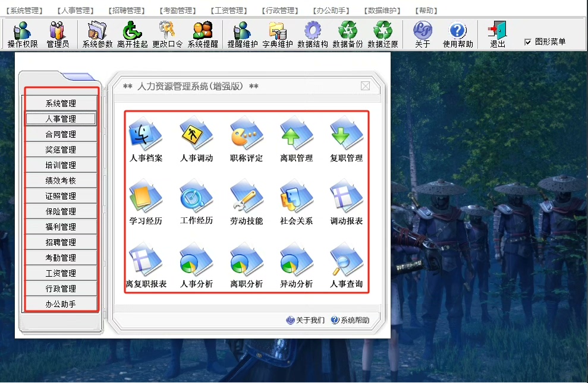The height and width of the screenshot is (383, 588).
Task: Open the 【系统管理】 menu
Action: tap(24, 11)
